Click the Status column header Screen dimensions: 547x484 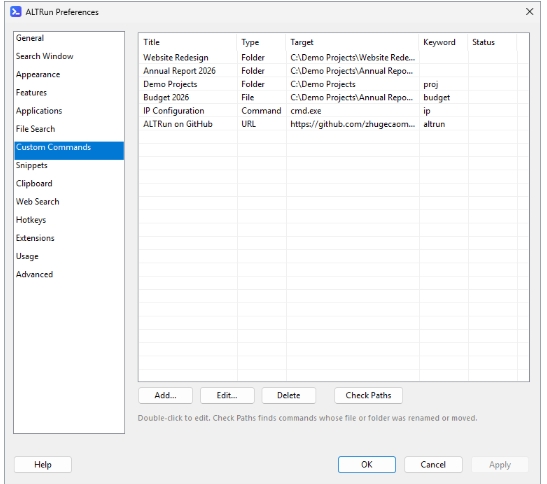[x=493, y=42]
